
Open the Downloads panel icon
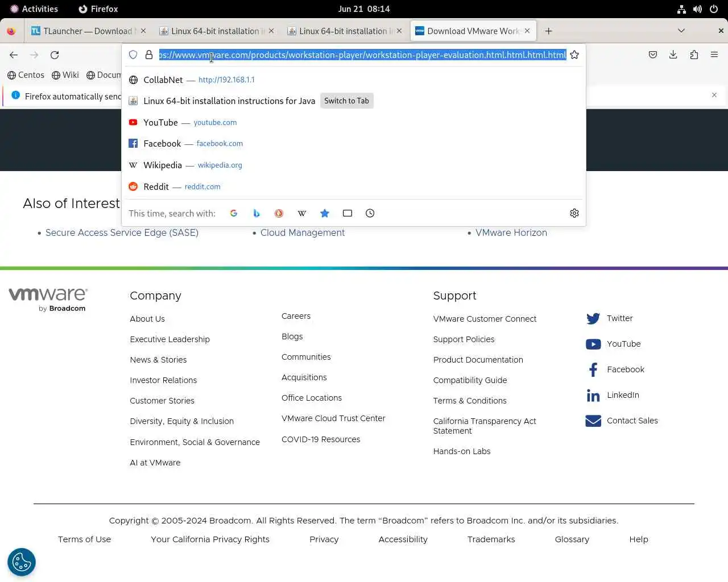[673, 55]
